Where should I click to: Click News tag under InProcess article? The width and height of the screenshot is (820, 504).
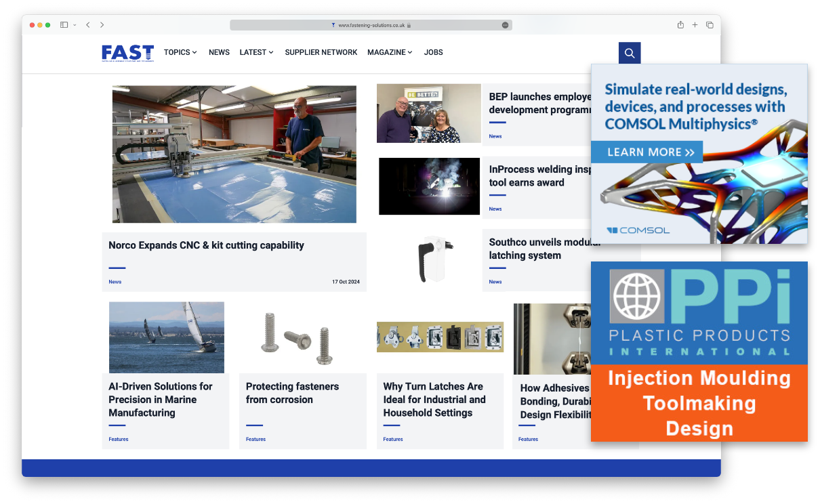495,209
